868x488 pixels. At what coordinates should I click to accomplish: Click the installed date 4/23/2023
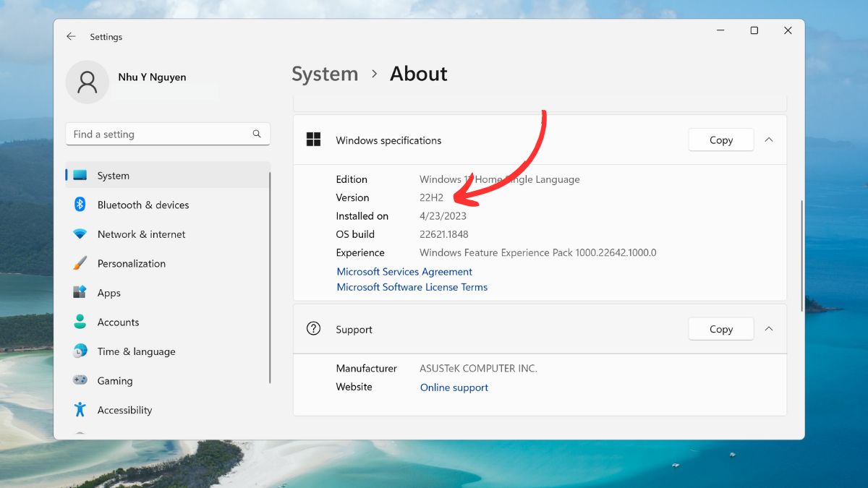click(443, 216)
